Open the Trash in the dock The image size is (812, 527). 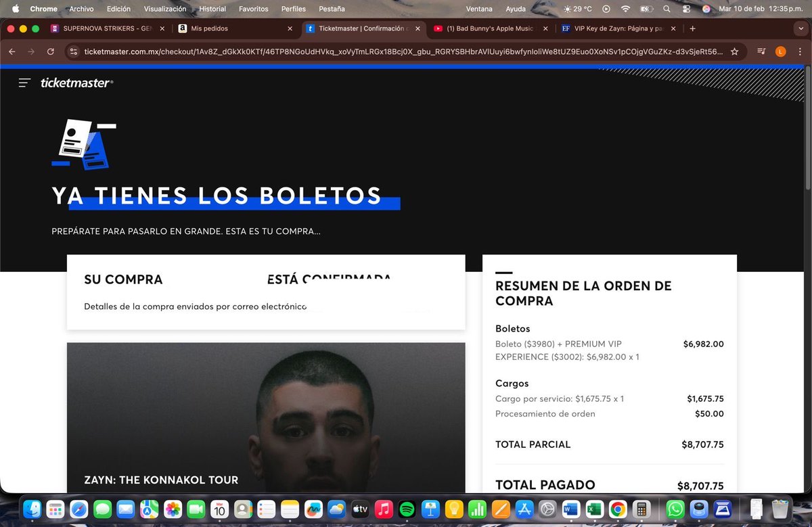(x=780, y=509)
